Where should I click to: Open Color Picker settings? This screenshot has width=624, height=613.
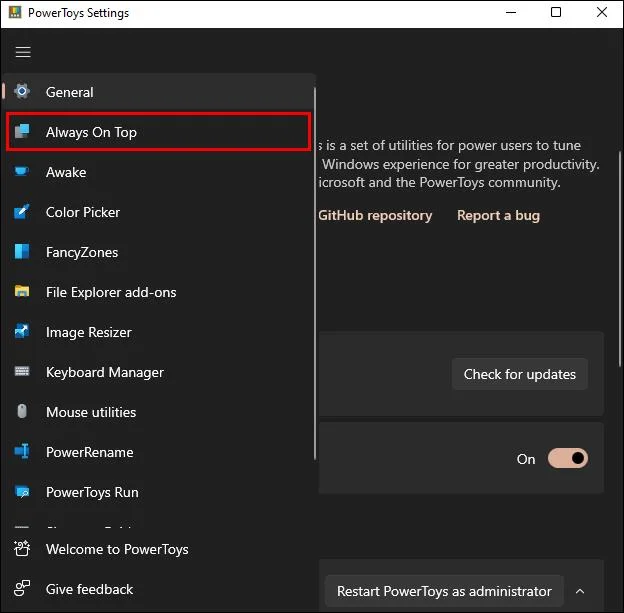[x=159, y=212]
